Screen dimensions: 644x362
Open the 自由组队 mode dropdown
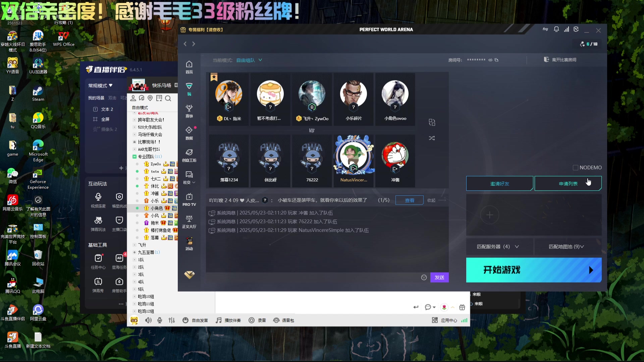tap(249, 60)
